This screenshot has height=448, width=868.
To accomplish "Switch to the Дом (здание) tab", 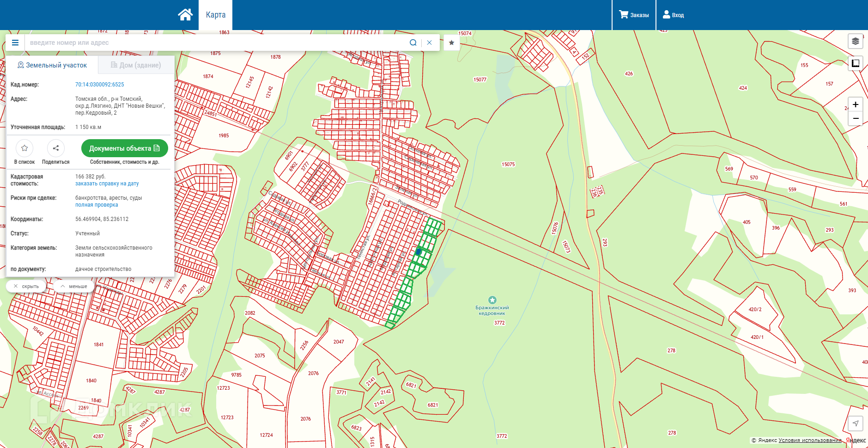I will click(x=136, y=65).
